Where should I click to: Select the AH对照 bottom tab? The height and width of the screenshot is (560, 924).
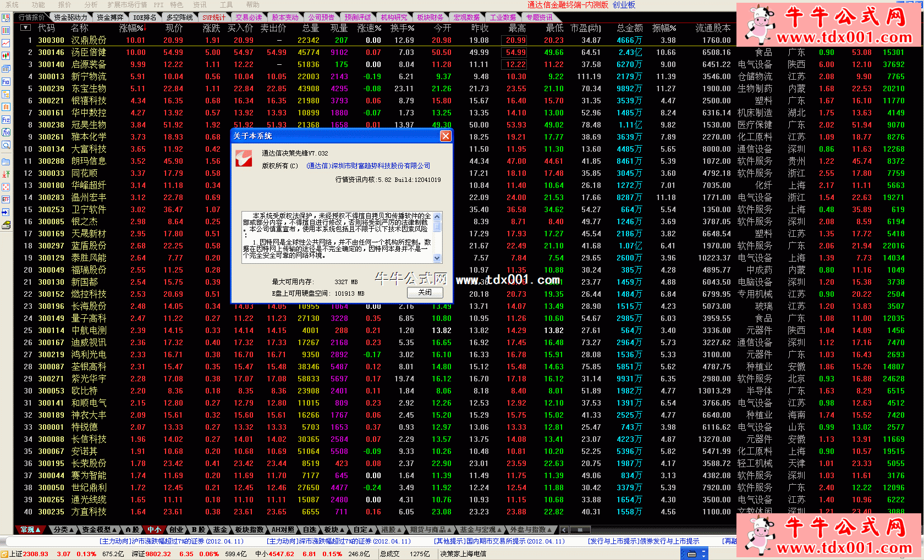tap(283, 530)
